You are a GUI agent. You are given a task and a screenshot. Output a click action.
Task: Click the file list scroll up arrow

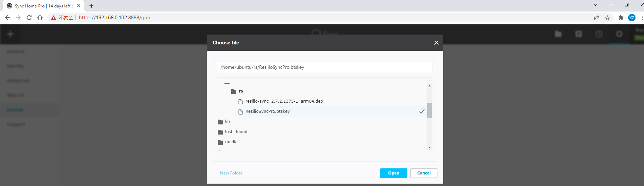click(429, 86)
